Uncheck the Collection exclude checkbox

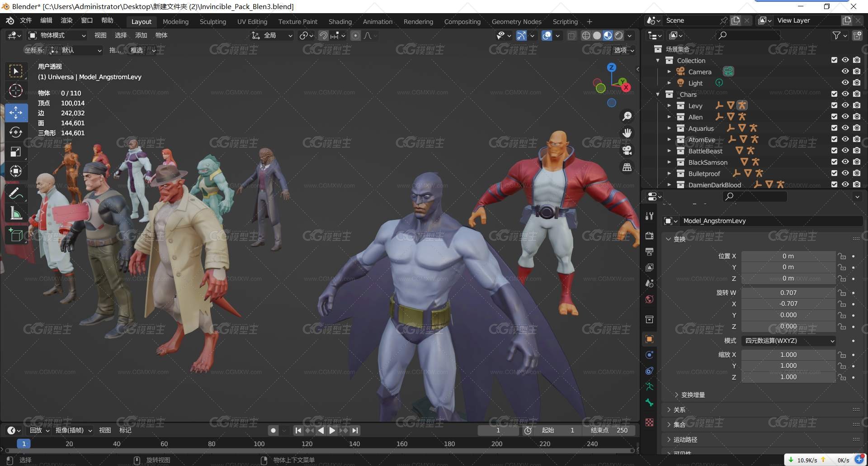click(834, 60)
